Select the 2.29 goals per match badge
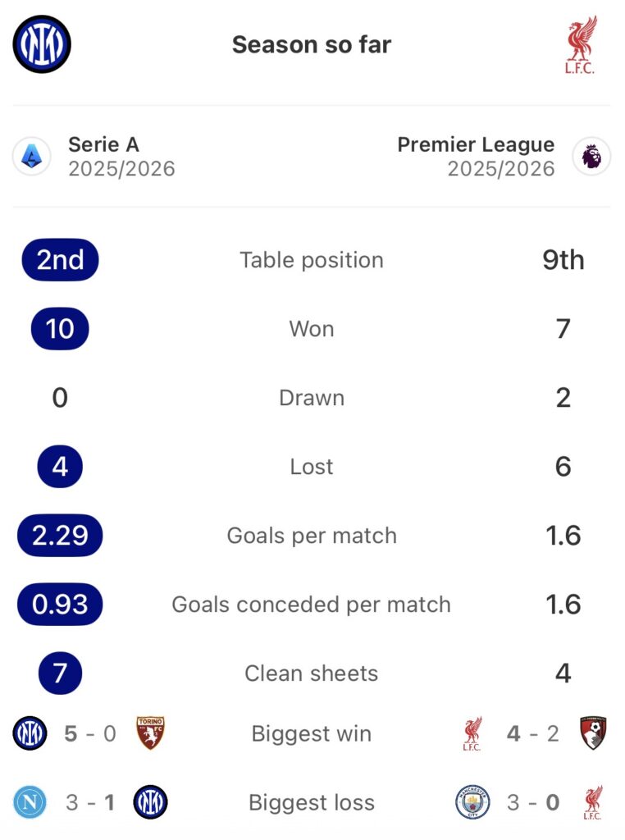 (60, 536)
